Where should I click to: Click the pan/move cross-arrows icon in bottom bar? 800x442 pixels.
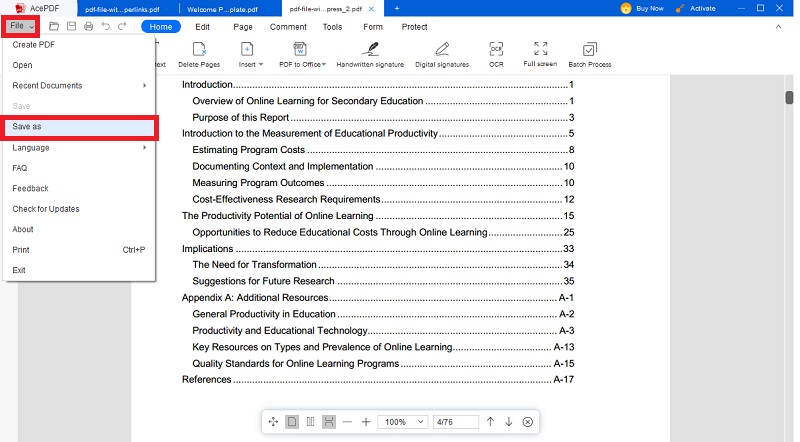[273, 422]
